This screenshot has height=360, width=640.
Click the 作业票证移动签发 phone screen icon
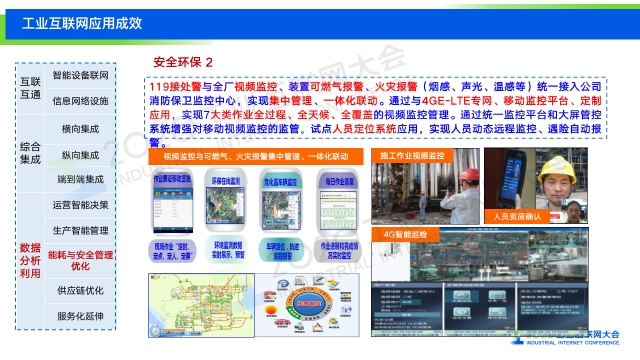tap(172, 202)
